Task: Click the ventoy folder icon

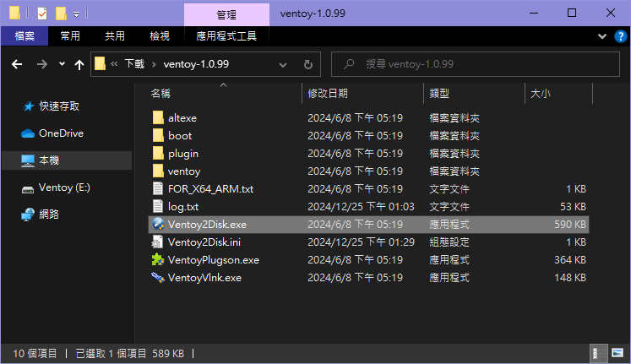Action: pos(158,171)
